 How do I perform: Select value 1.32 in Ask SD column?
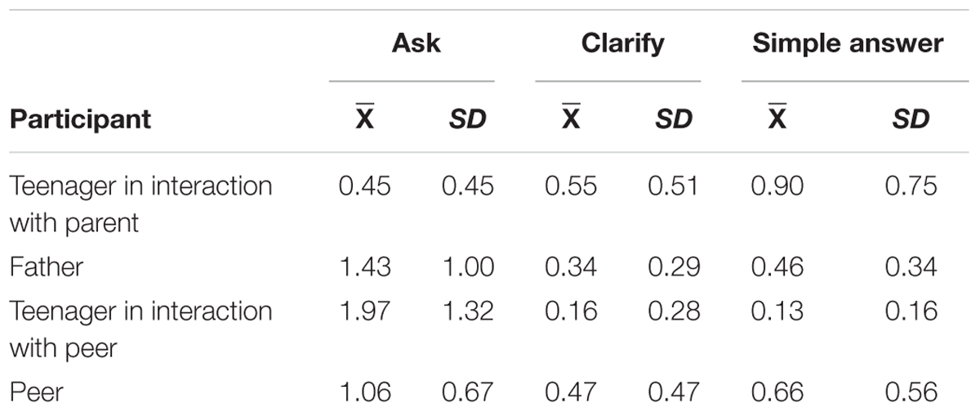coord(468,311)
